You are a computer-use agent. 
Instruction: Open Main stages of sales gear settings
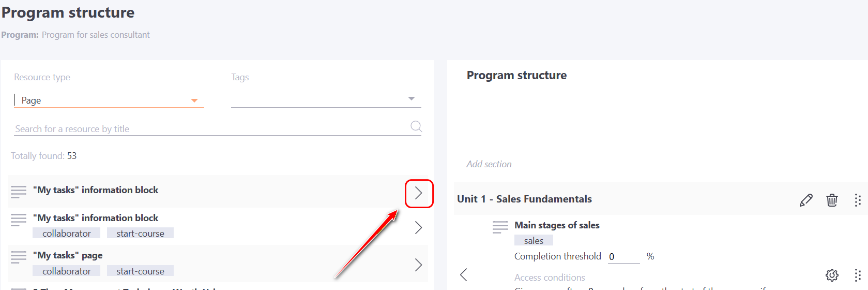click(x=832, y=275)
